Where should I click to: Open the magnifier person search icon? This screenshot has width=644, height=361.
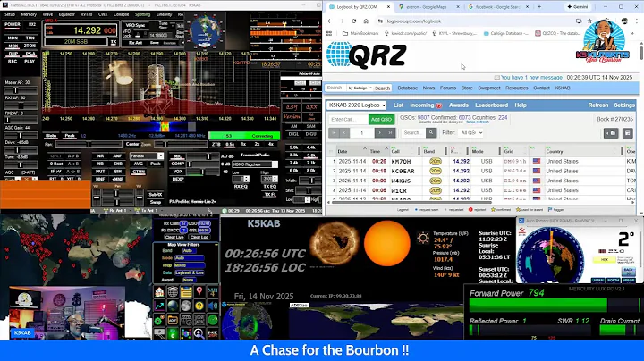click(199, 333)
